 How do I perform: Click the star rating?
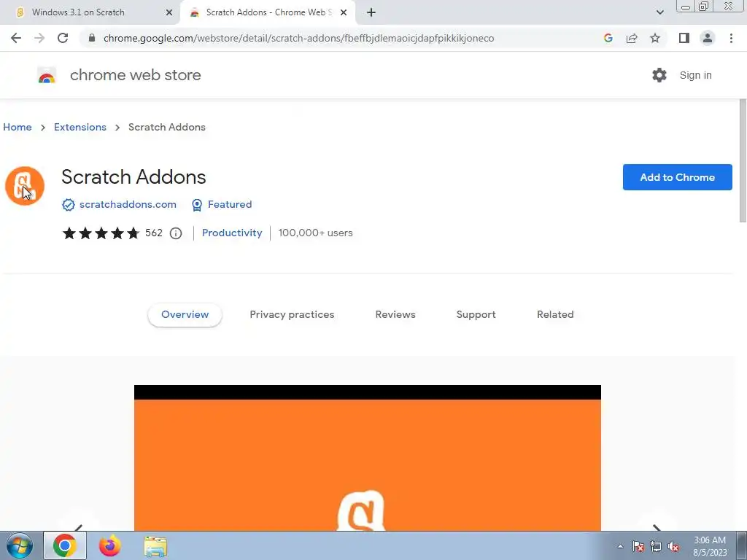point(101,233)
